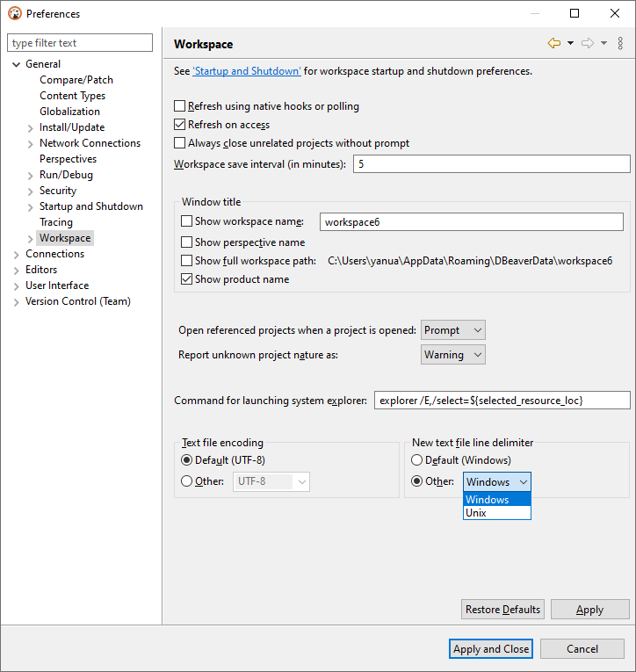Enable Show perspective name checkbox

click(186, 242)
